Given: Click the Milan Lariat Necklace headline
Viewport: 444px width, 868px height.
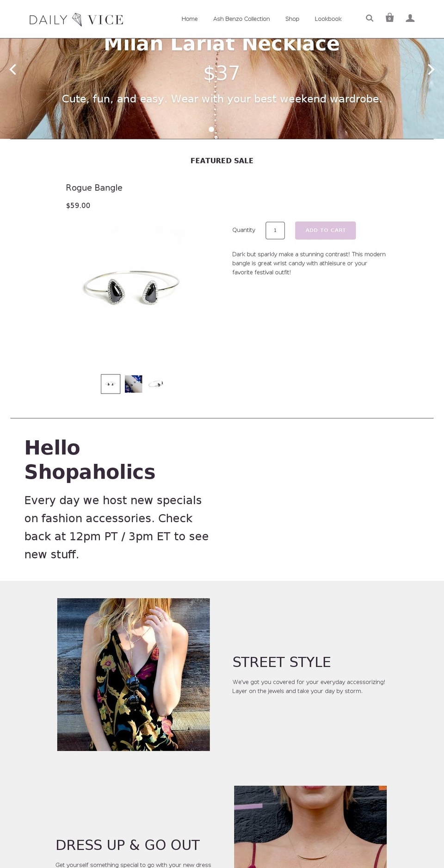Looking at the screenshot, I should [x=222, y=43].
